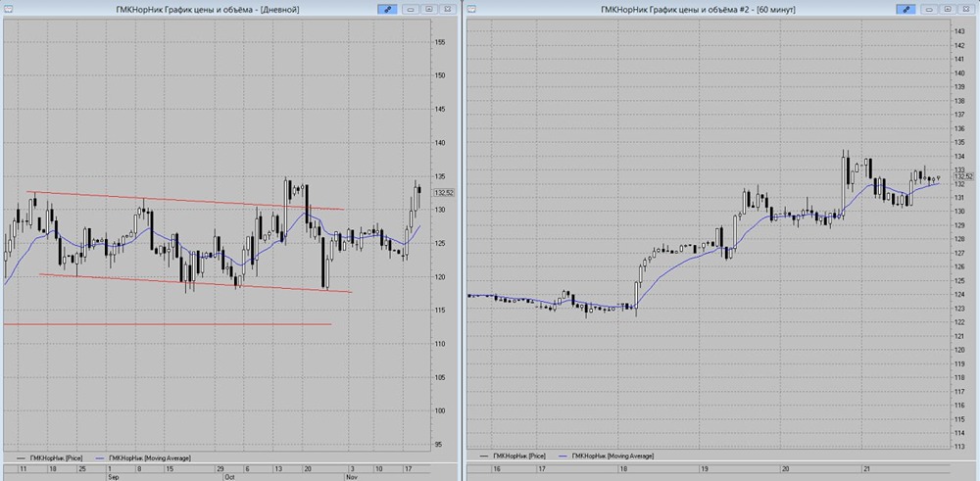Image resolution: width=980 pixels, height=481 pixels.
Task: Click the daily chart window's system menu icon
Action: [9, 10]
